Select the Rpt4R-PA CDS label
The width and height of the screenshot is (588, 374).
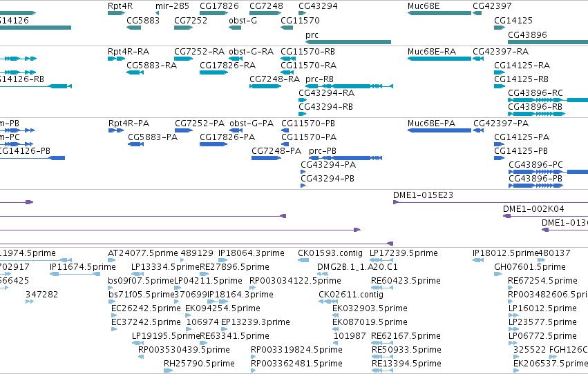click(129, 123)
